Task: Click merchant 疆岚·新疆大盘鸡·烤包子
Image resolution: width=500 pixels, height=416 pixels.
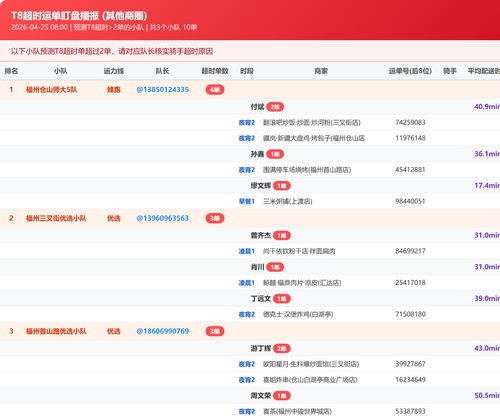Action: (x=314, y=138)
